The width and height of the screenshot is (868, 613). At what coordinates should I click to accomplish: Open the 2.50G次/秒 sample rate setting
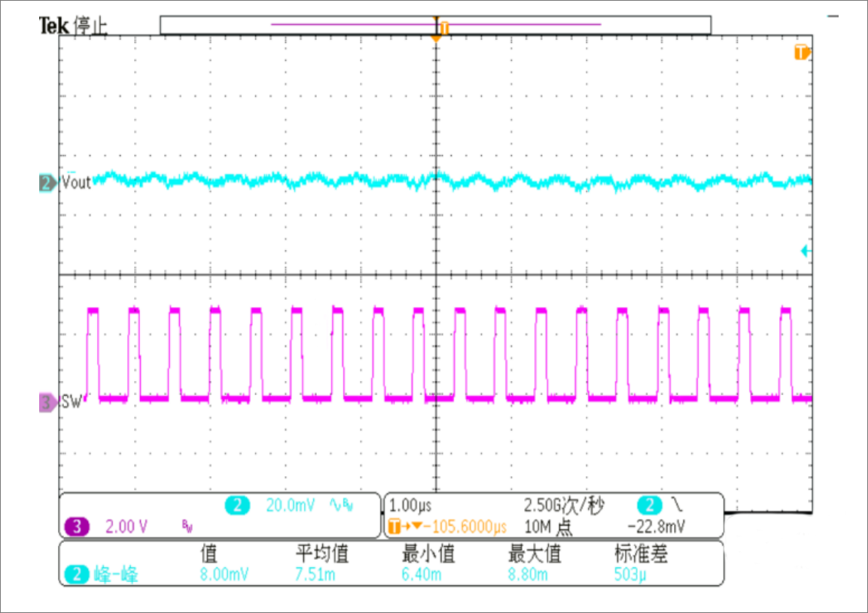[563, 505]
